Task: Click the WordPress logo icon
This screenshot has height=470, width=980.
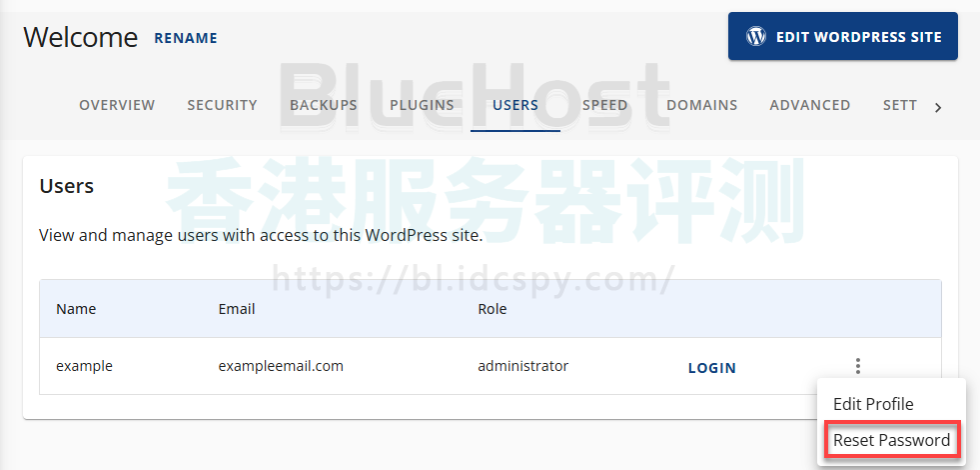Action: 757,37
